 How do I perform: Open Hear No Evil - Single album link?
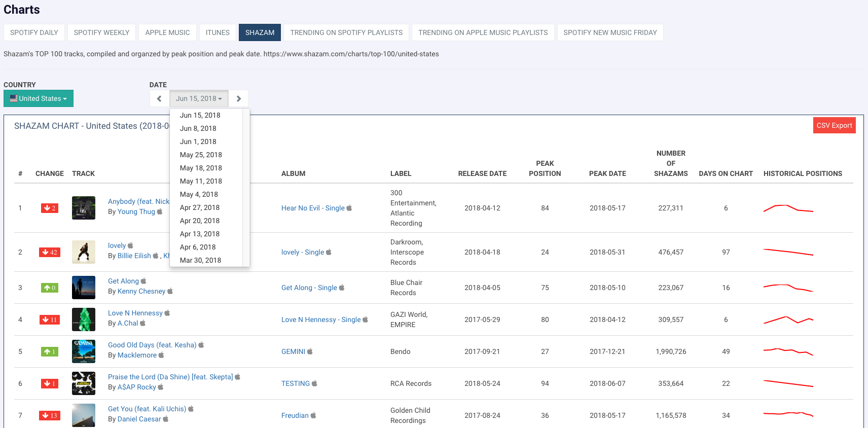coord(313,208)
